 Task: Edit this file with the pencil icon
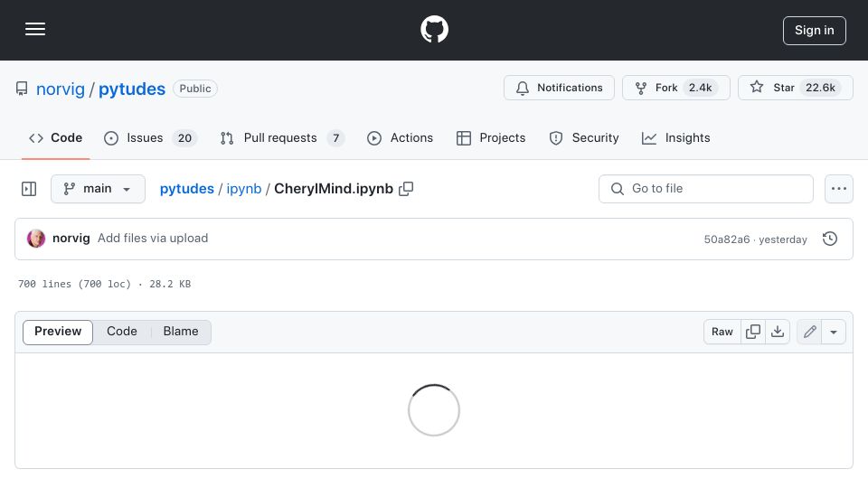[809, 332]
